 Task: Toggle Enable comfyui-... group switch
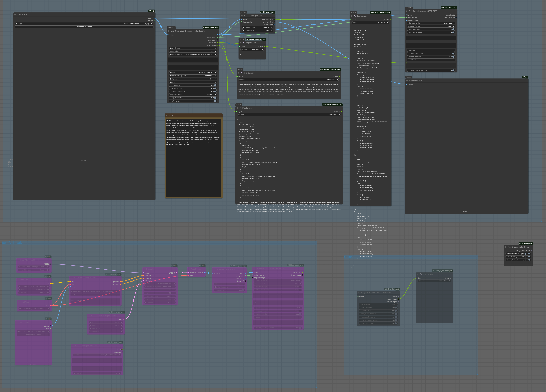click(526, 257)
